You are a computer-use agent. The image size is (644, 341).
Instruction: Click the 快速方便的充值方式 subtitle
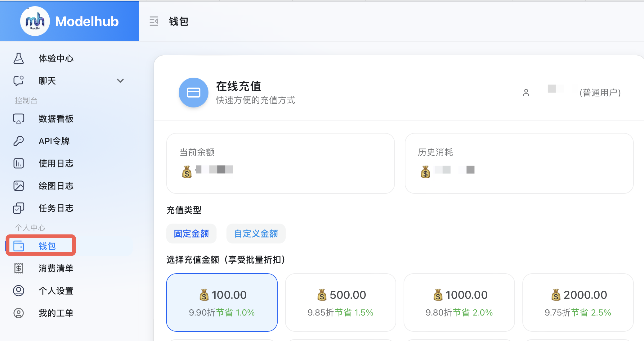pos(256,100)
